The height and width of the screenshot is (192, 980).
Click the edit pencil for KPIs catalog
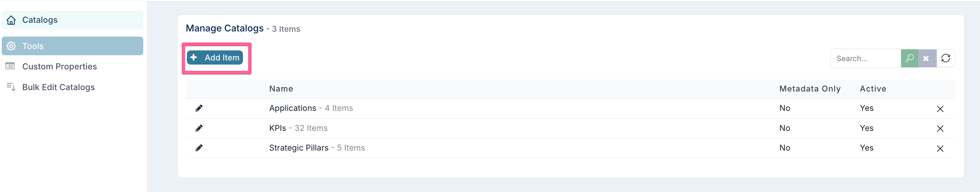click(199, 128)
